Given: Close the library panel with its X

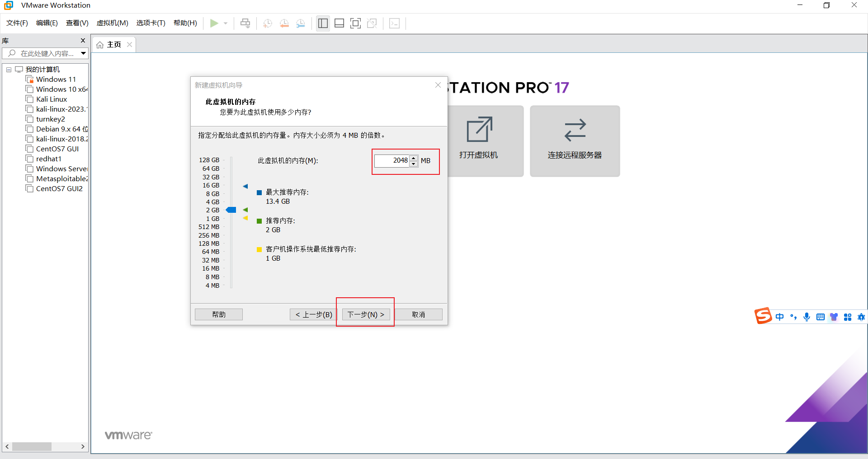Looking at the screenshot, I should 83,41.
